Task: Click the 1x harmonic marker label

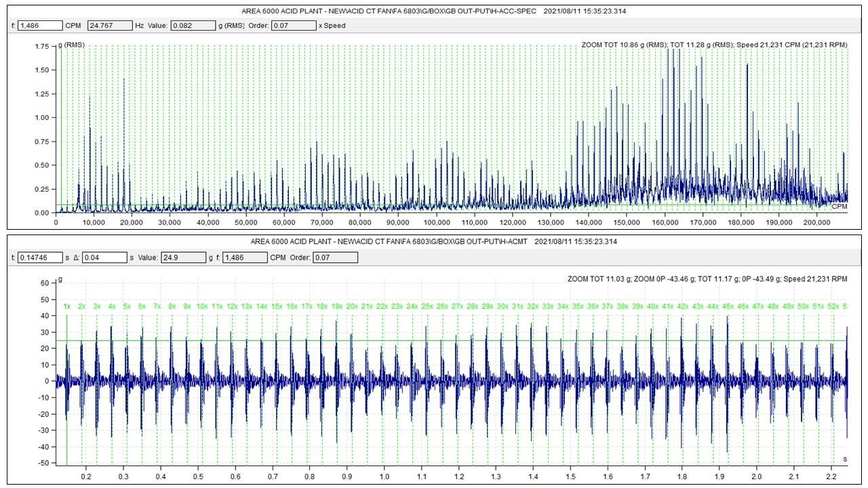Action: (x=66, y=306)
